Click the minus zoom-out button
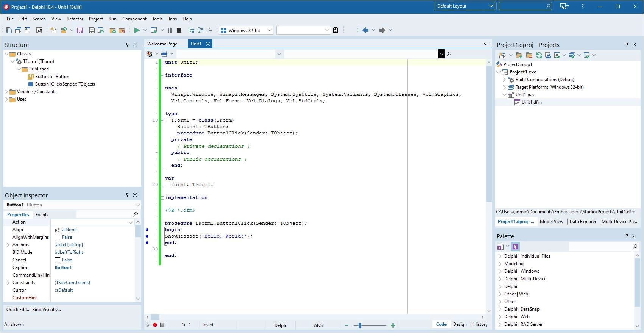Image resolution: width=644 pixels, height=333 pixels. pos(346,325)
